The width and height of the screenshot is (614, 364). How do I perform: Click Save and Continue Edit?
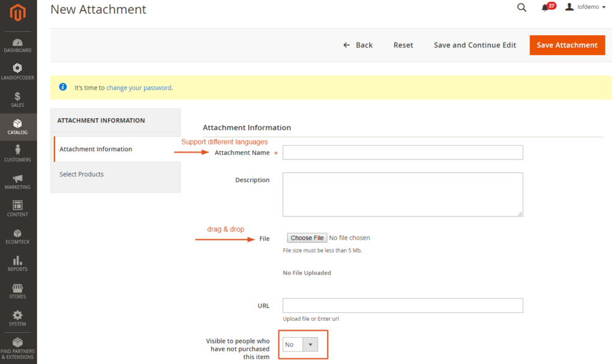(475, 45)
